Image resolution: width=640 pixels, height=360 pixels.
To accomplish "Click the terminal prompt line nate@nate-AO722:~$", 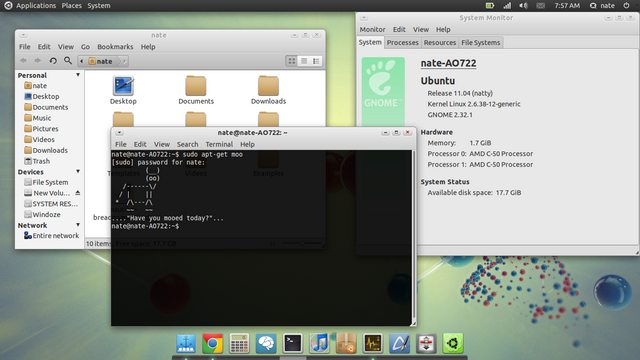I will [x=145, y=226].
